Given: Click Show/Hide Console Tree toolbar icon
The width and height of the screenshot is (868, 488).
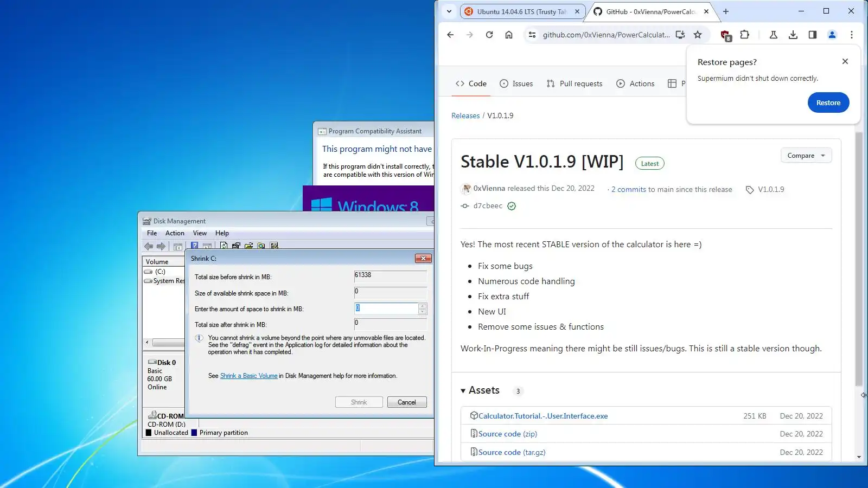Looking at the screenshot, I should [x=178, y=246].
